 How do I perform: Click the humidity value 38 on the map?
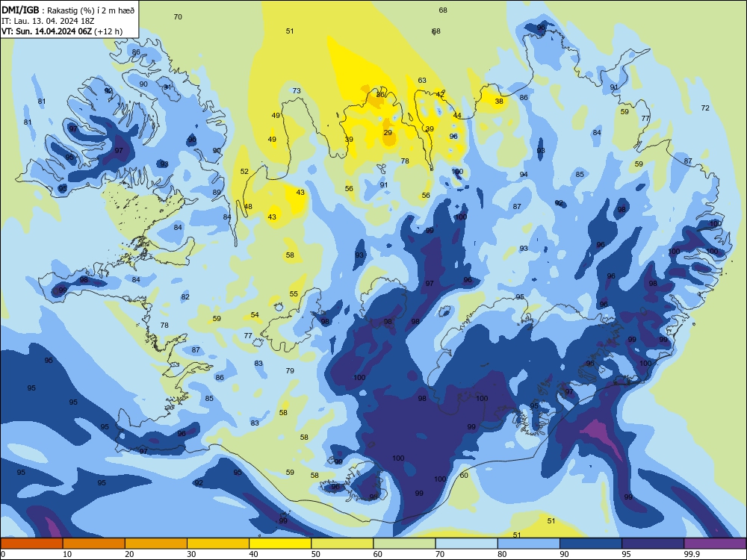coord(499,101)
